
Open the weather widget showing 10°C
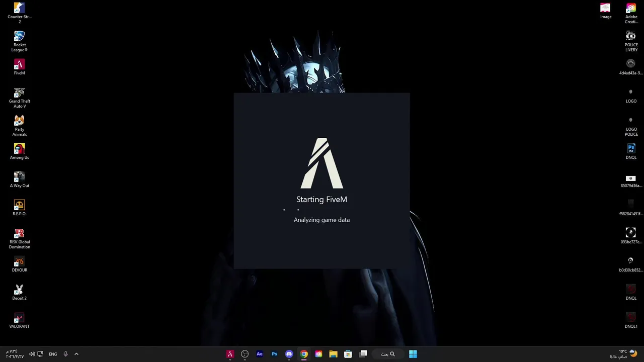pos(624,354)
